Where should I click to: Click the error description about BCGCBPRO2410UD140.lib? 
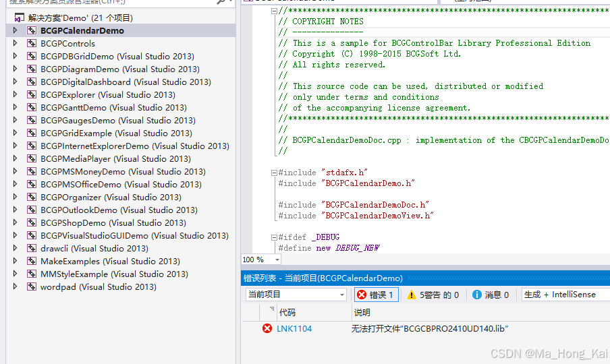(430, 329)
